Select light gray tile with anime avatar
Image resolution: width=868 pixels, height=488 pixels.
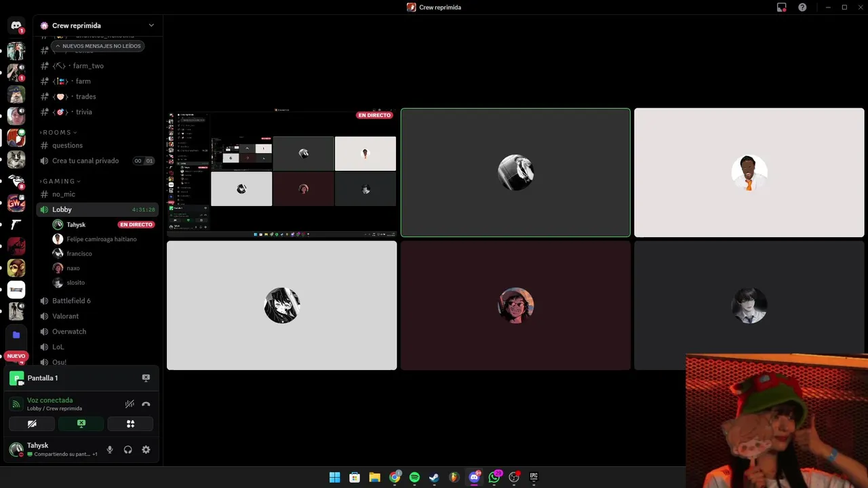281,306
